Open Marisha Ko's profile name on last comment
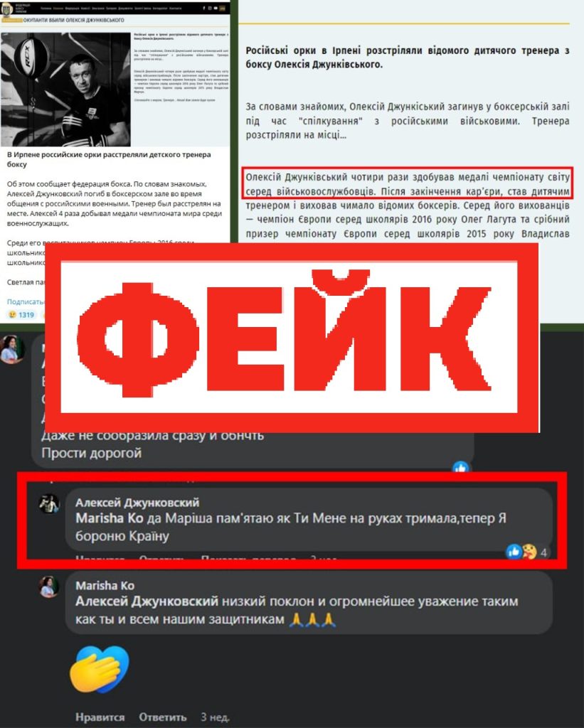The image size is (584, 728). click(105, 586)
